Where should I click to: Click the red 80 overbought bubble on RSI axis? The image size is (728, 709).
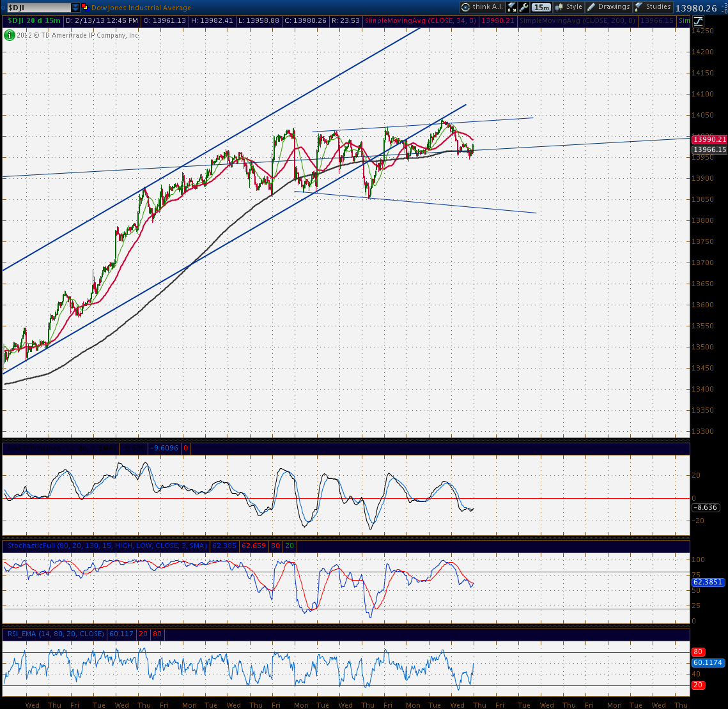point(698,652)
